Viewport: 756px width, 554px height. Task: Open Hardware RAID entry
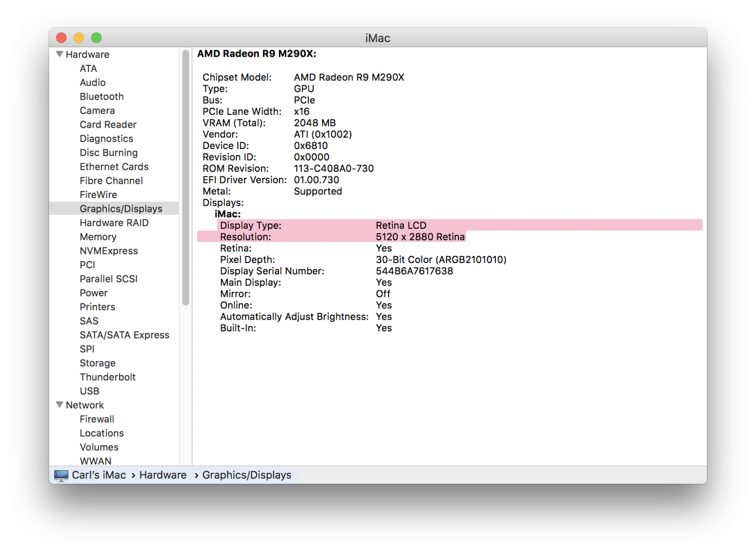(x=114, y=223)
